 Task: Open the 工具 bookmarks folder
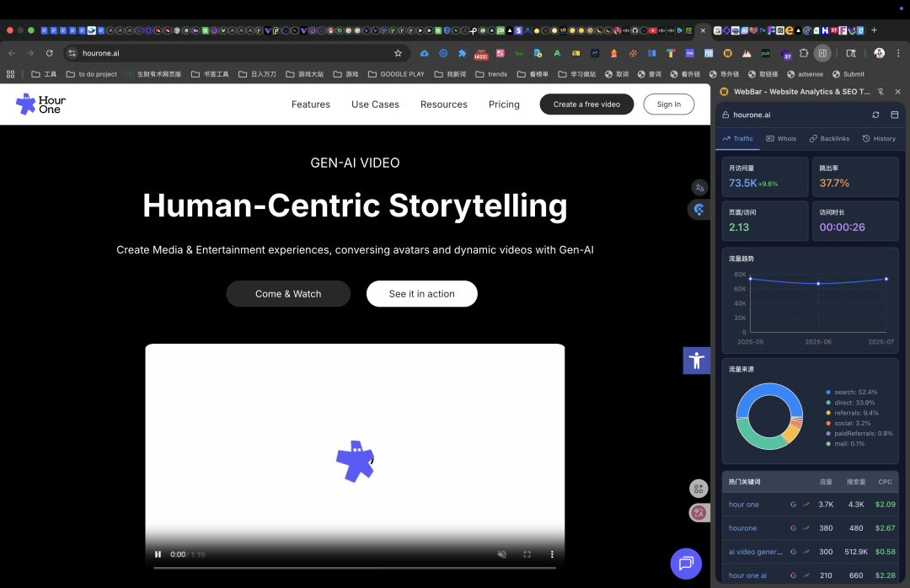pyautogui.click(x=44, y=74)
